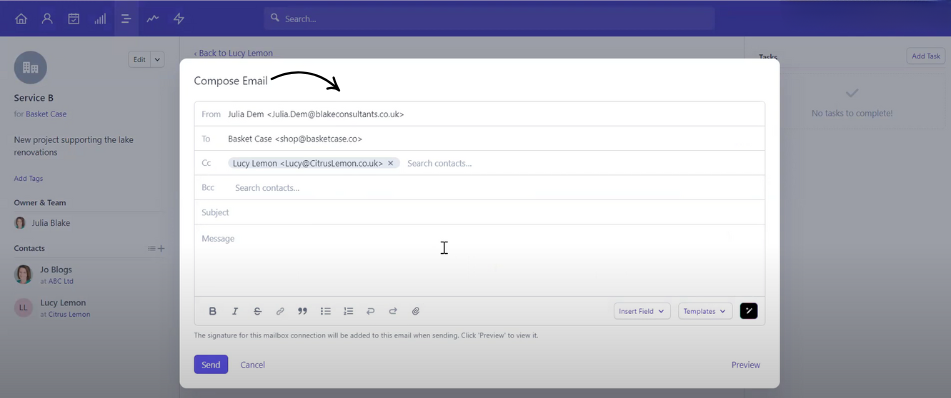Insert a block quote
This screenshot has width=951, height=398.
coord(302,311)
